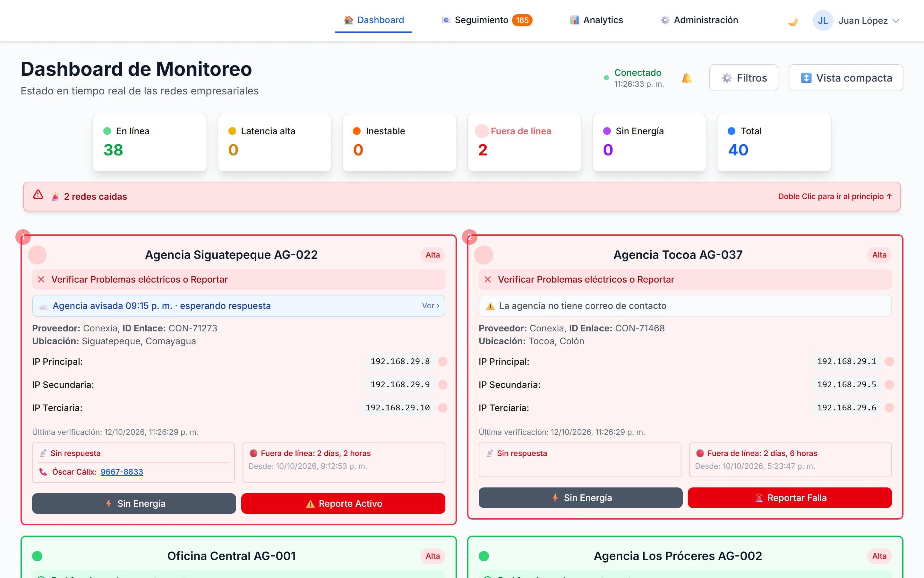Click the status dot next to 192.168.29.5
The width and height of the screenshot is (924, 578).
pos(889,385)
